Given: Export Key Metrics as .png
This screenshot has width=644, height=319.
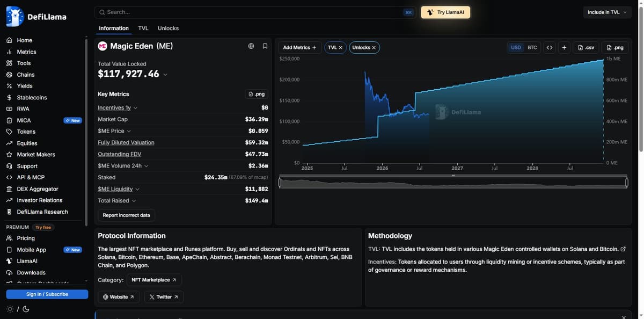Looking at the screenshot, I should click(x=257, y=94).
